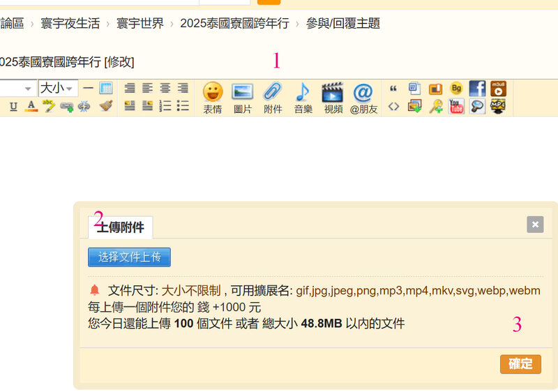The width and height of the screenshot is (558, 392).
Task: Click the MP4 video embed icon
Action: [x=497, y=107]
